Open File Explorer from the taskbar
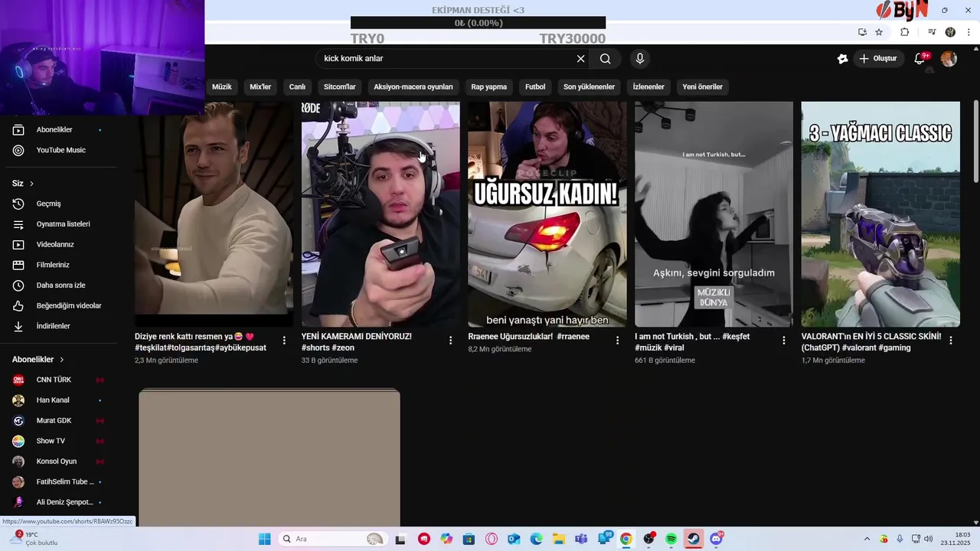The height and width of the screenshot is (551, 980). pyautogui.click(x=559, y=539)
